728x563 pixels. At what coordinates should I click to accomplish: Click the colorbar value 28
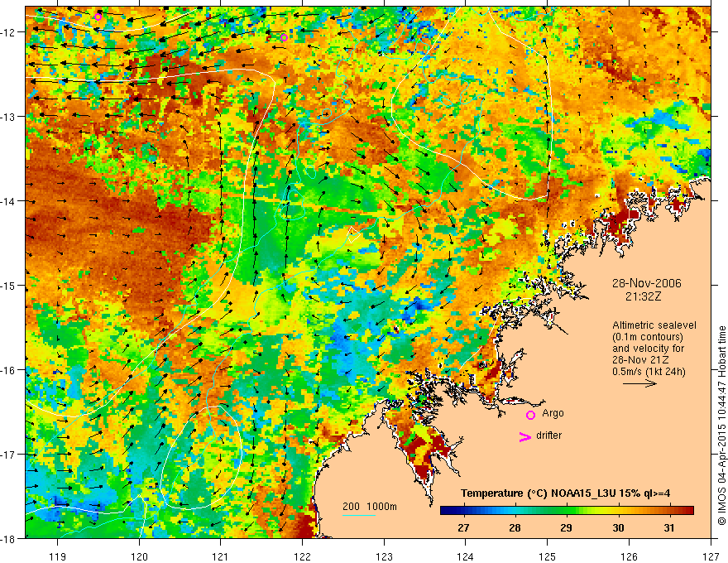pos(515,527)
